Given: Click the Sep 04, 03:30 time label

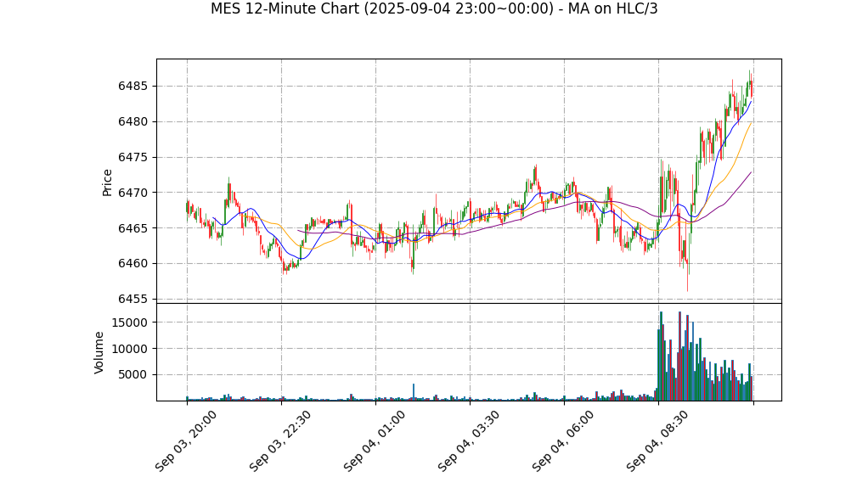Looking at the screenshot, I should pyautogui.click(x=468, y=441).
